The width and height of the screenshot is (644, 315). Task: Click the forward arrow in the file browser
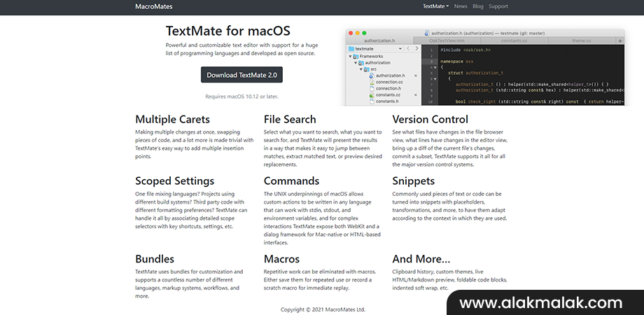pos(417,48)
